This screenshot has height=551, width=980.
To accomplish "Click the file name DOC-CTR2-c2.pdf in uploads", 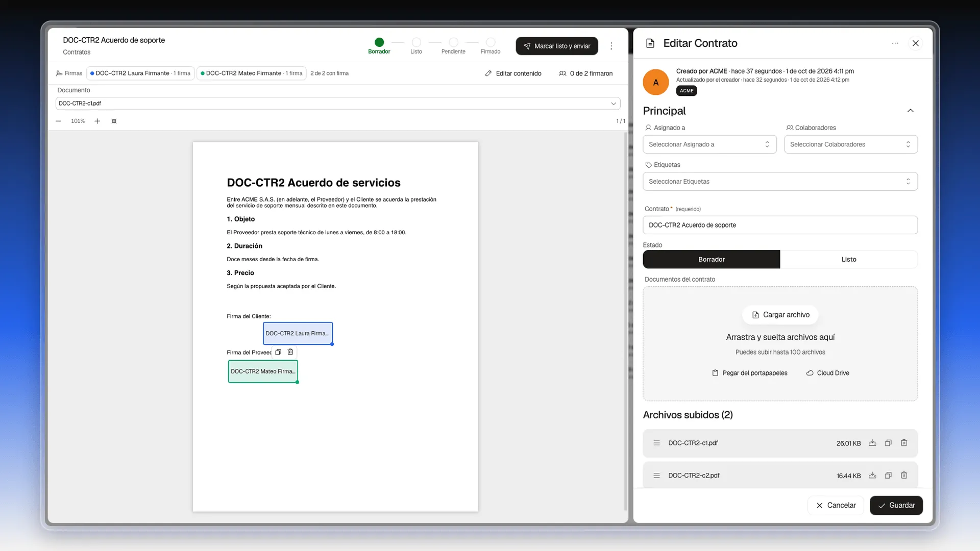I will click(x=694, y=475).
